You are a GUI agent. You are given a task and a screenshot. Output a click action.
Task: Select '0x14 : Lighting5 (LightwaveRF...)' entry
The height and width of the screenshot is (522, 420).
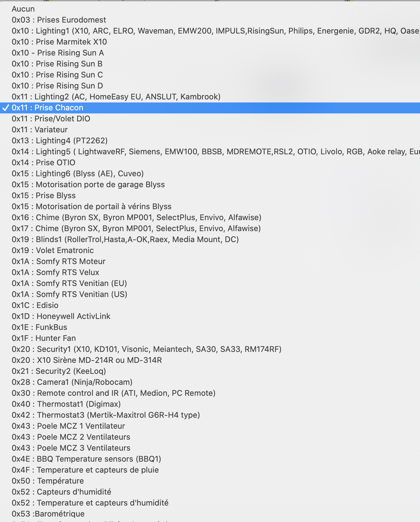[210, 152]
